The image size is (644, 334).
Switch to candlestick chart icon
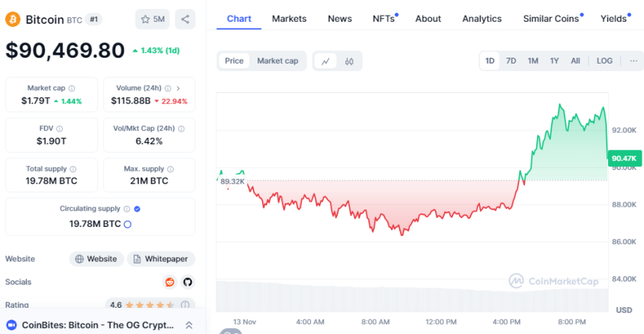coord(349,61)
